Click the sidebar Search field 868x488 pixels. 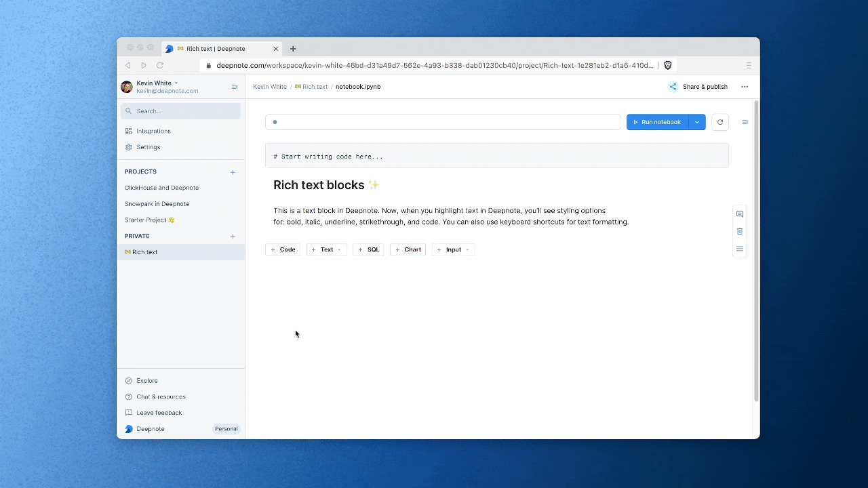180,111
